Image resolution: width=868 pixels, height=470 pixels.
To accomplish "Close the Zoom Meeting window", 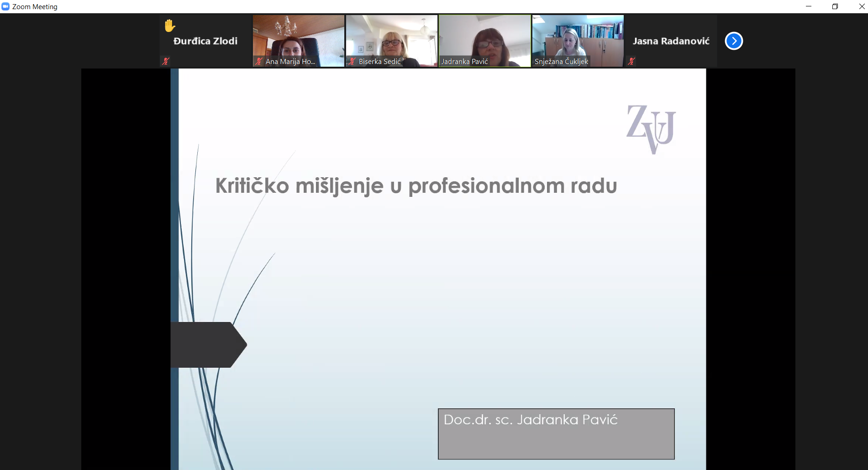I will (861, 6).
